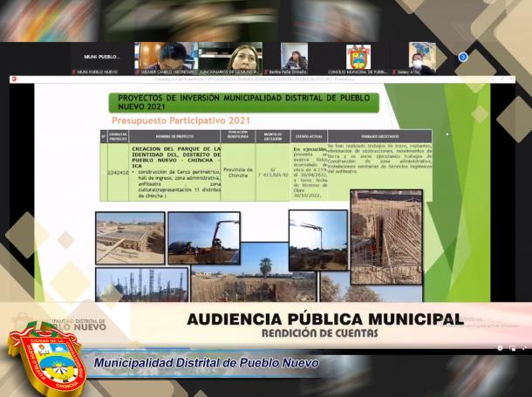Open the video player settings gear

click(500, 347)
